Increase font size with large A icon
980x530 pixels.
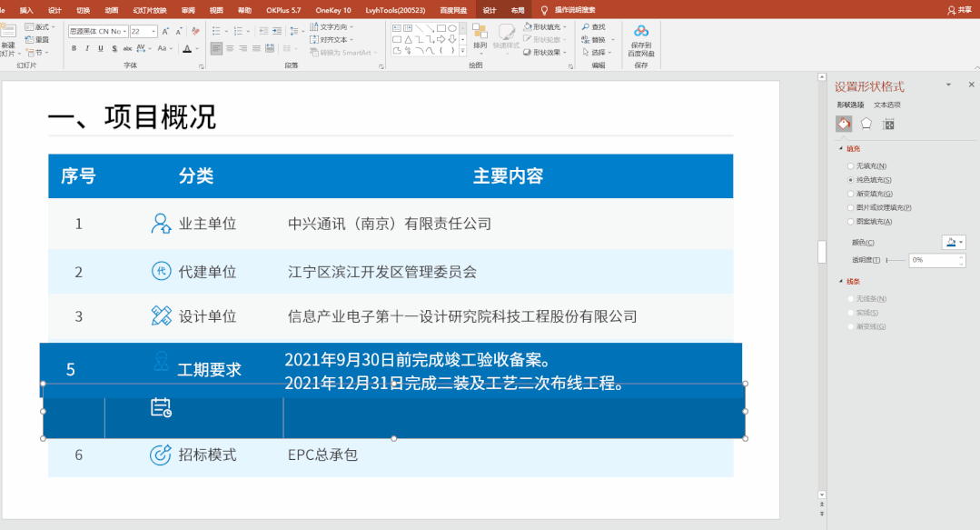(x=165, y=31)
